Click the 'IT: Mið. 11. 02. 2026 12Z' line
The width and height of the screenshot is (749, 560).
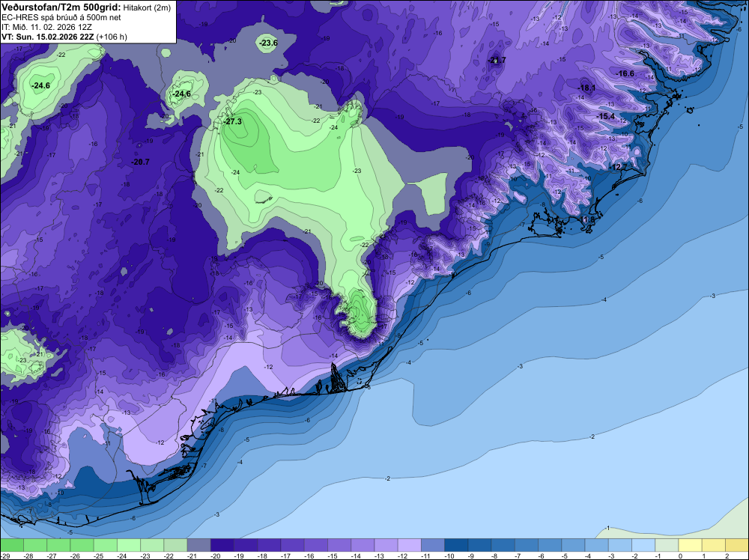point(46,27)
